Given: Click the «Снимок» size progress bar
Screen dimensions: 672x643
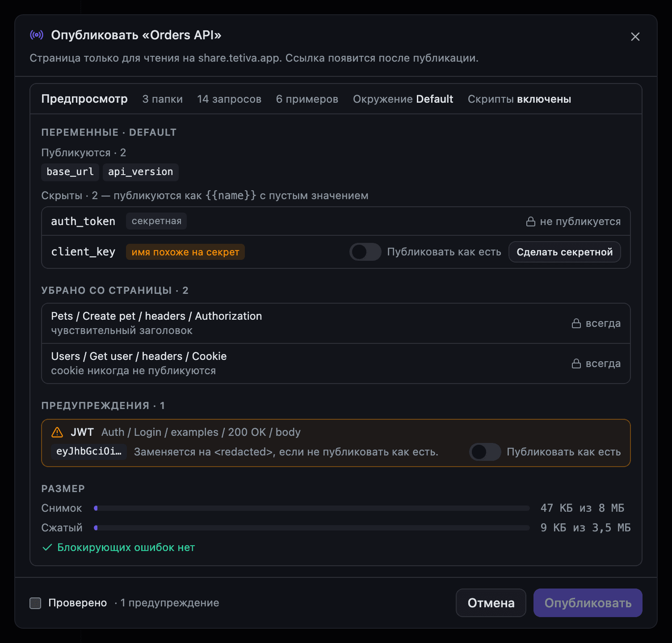Looking at the screenshot, I should click(x=312, y=508).
